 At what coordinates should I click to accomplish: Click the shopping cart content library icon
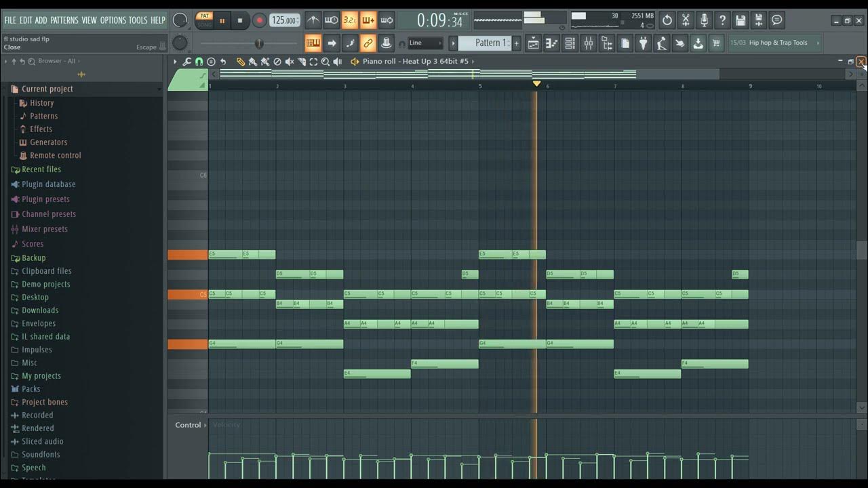[716, 43]
